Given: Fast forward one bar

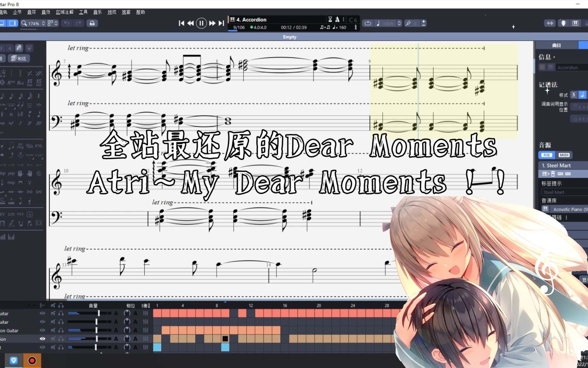Looking at the screenshot, I should (212, 23).
